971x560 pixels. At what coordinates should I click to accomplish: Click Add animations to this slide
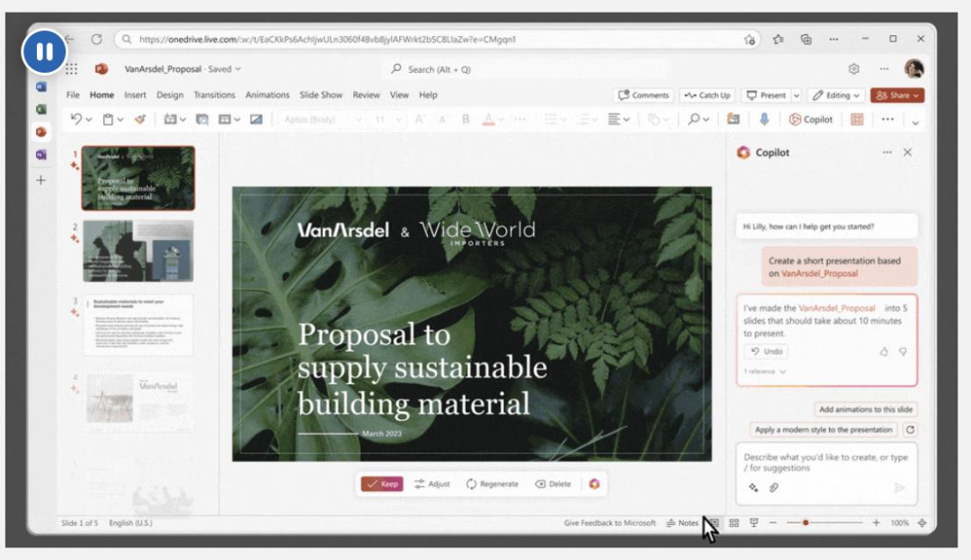pyautogui.click(x=866, y=409)
